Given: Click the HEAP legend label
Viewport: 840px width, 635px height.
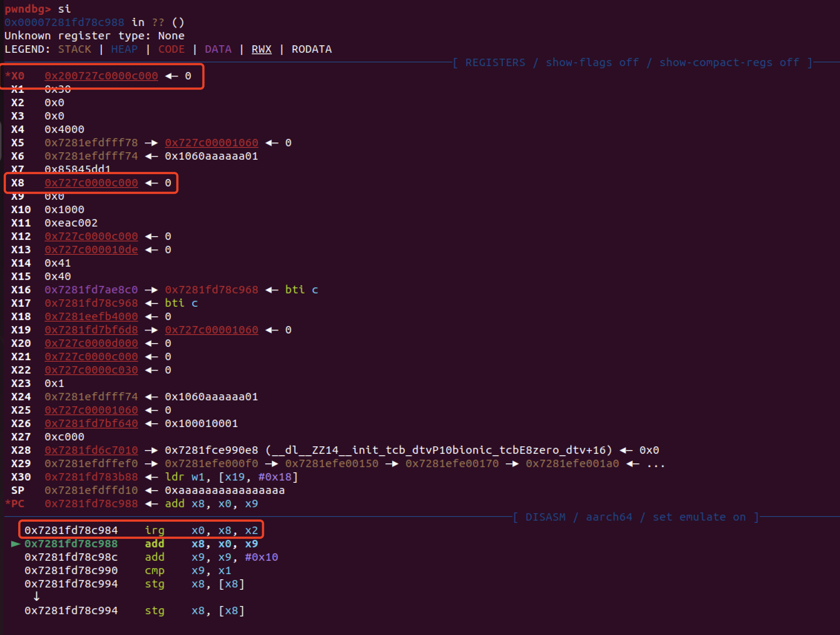Looking at the screenshot, I should [124, 49].
